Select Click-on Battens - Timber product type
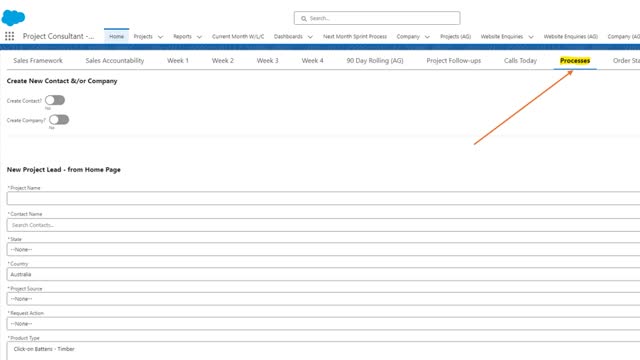 [44, 349]
